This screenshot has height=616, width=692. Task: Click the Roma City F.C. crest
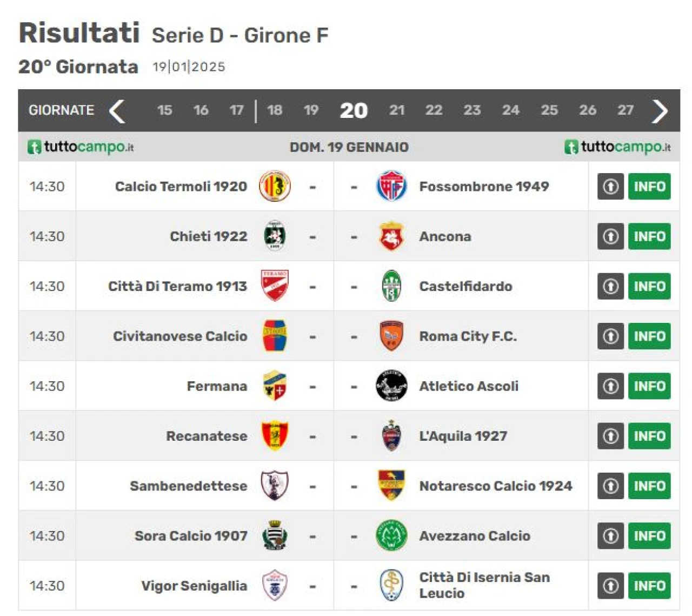tap(391, 336)
